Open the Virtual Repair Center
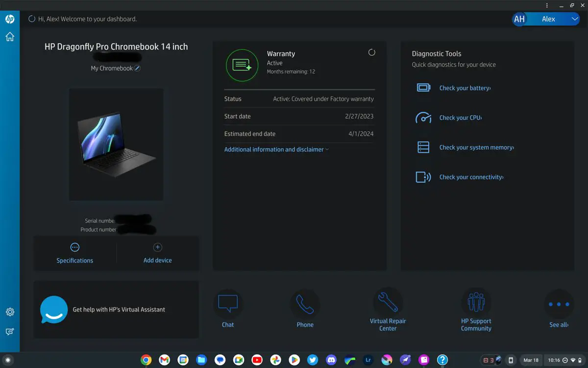This screenshot has width=588, height=368. click(x=388, y=310)
